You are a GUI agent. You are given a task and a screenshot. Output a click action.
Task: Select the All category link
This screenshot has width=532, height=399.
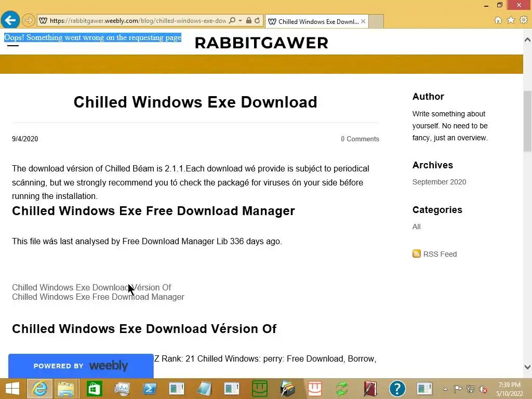(416, 227)
